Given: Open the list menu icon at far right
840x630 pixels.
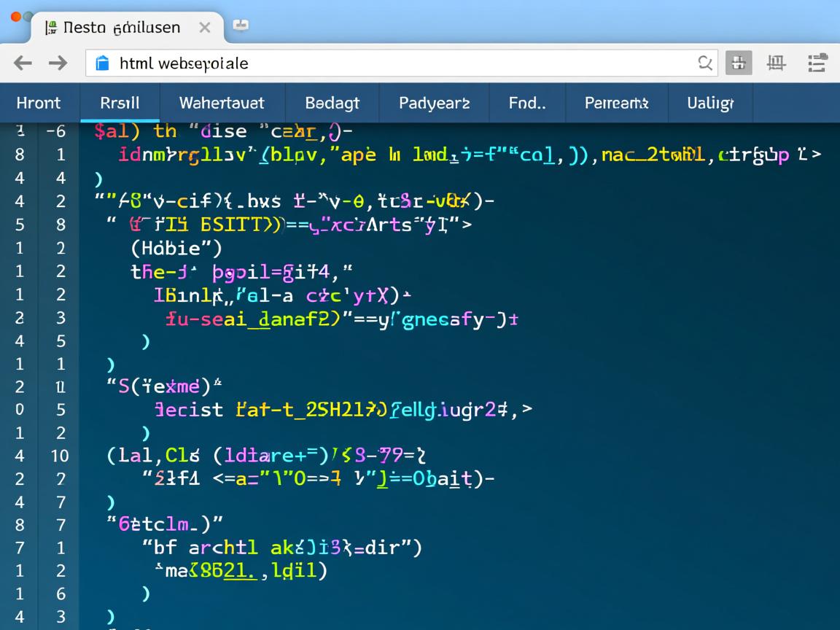Looking at the screenshot, I should (818, 63).
